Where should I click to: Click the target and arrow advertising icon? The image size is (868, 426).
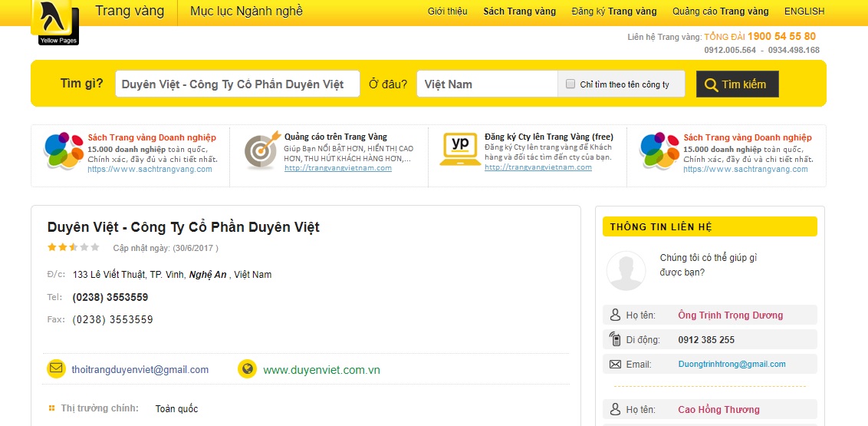coord(261,150)
